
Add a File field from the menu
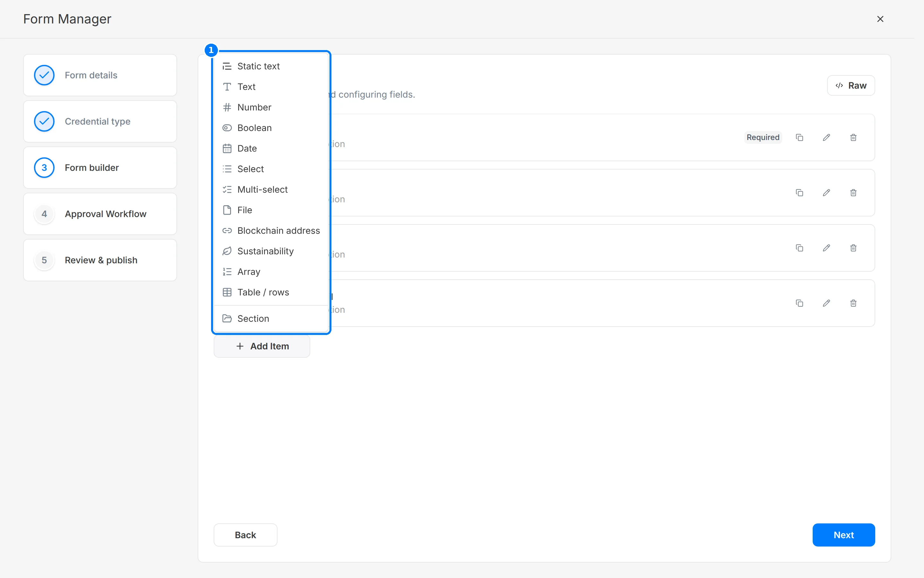(x=271, y=210)
